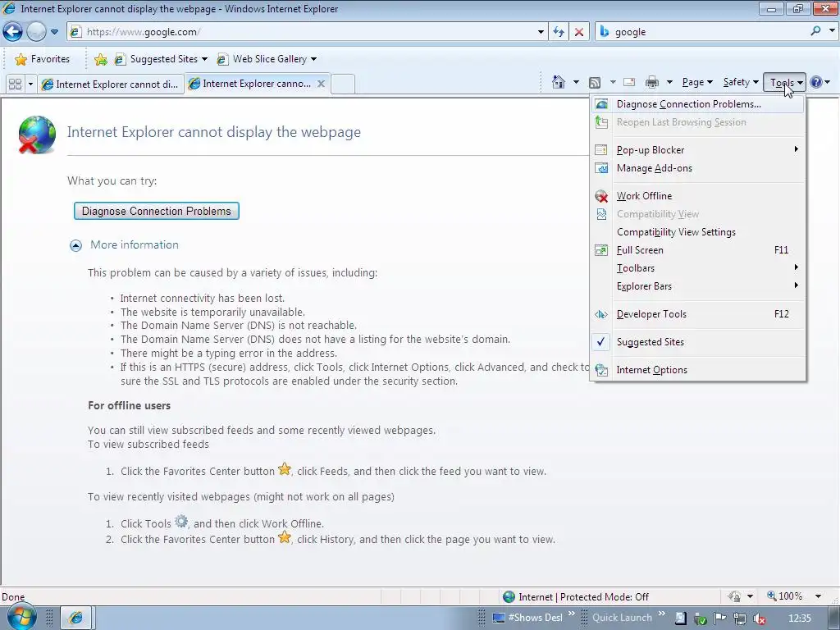This screenshot has width=840, height=630.
Task: Click the Home icon in command bar
Action: coord(558,82)
